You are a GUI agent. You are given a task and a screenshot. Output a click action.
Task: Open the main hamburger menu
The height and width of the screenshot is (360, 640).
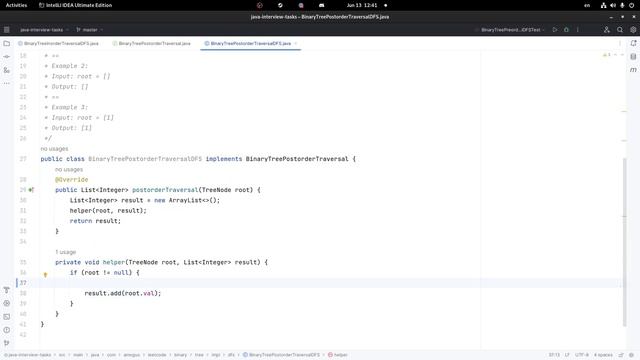[x=7, y=30]
